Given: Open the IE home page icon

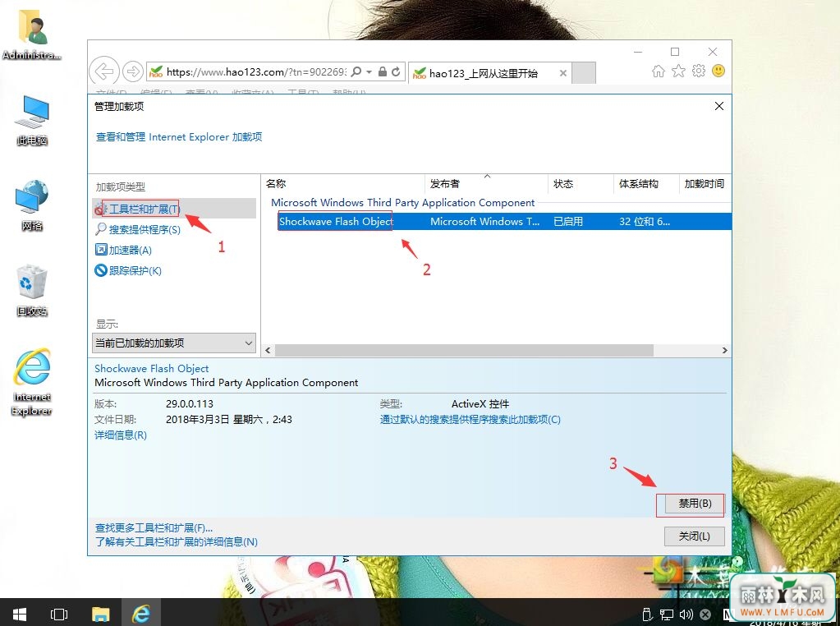Looking at the screenshot, I should [659, 71].
